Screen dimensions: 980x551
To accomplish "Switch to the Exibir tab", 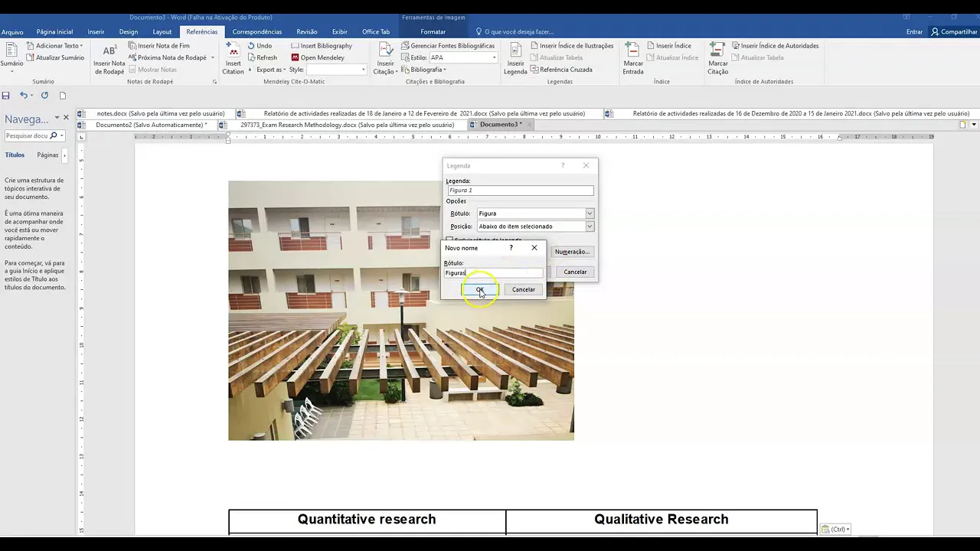I will [340, 32].
